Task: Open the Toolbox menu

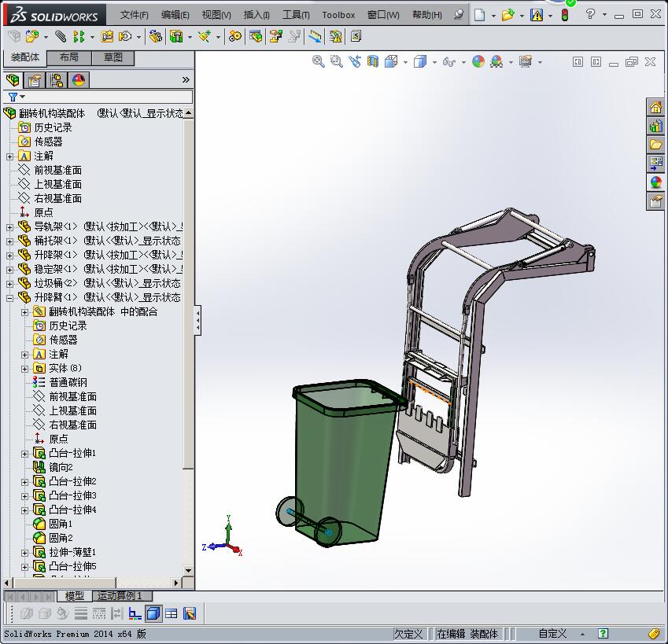Action: [338, 15]
